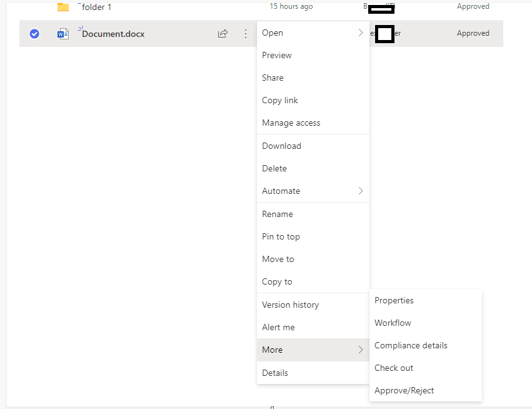
Task: Click Copy to in the menu
Action: pos(313,281)
